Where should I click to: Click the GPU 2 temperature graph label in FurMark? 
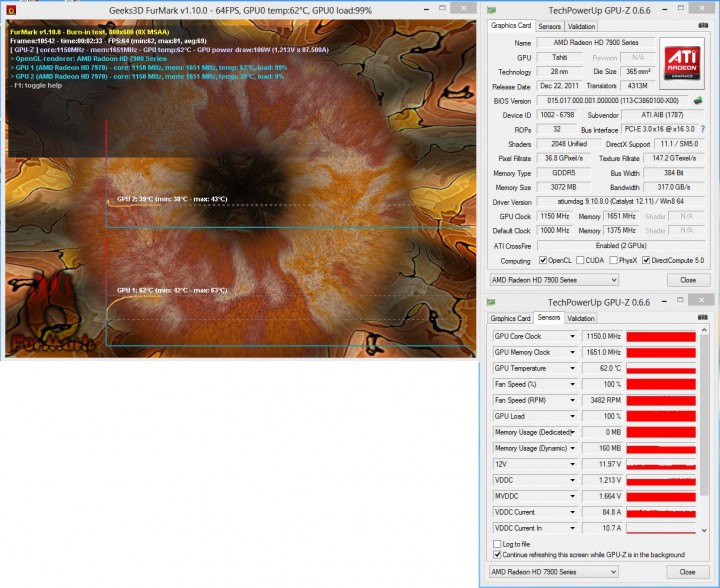coord(172,199)
